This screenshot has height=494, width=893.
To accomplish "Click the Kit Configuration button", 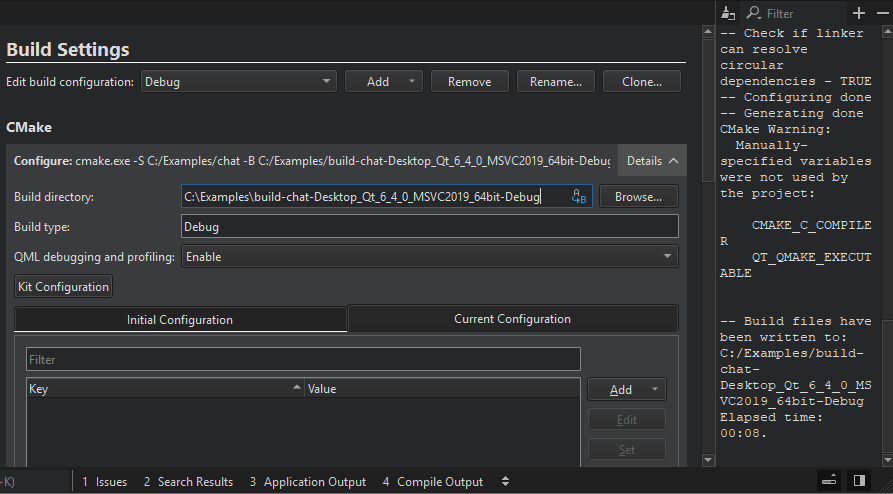I will point(62,287).
